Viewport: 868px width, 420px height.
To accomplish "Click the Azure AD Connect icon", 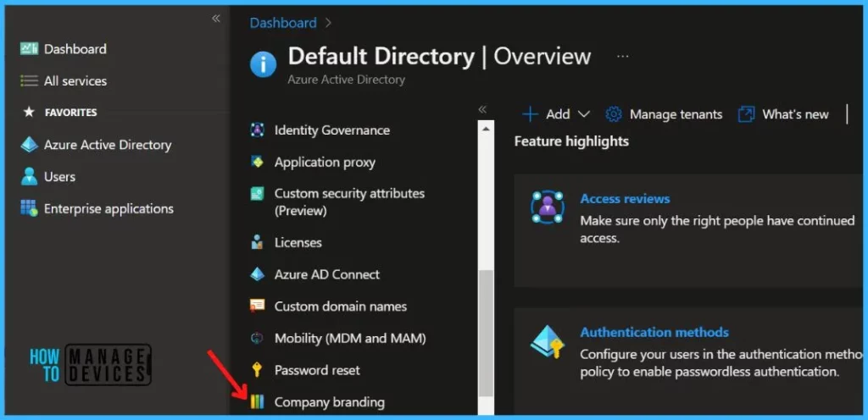I will point(257,274).
